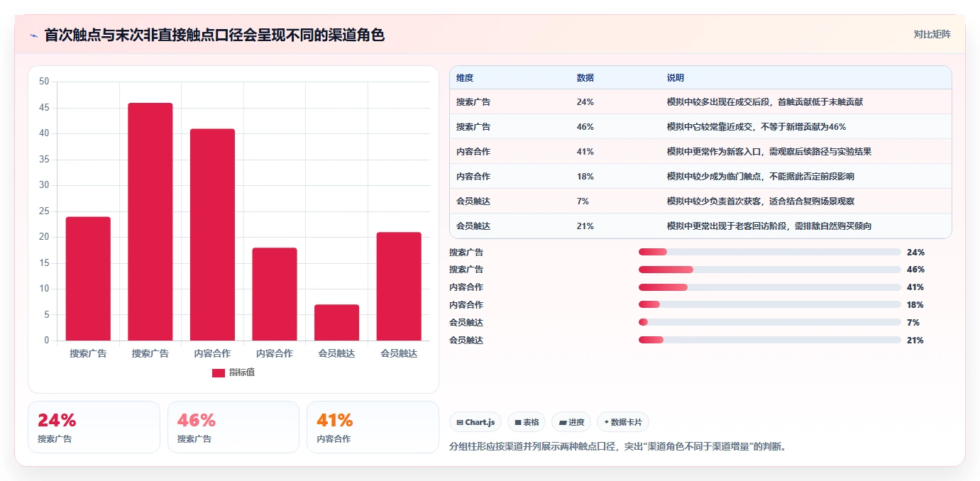The image size is (980, 481).
Task: Select the 进度 chip
Action: click(571, 422)
